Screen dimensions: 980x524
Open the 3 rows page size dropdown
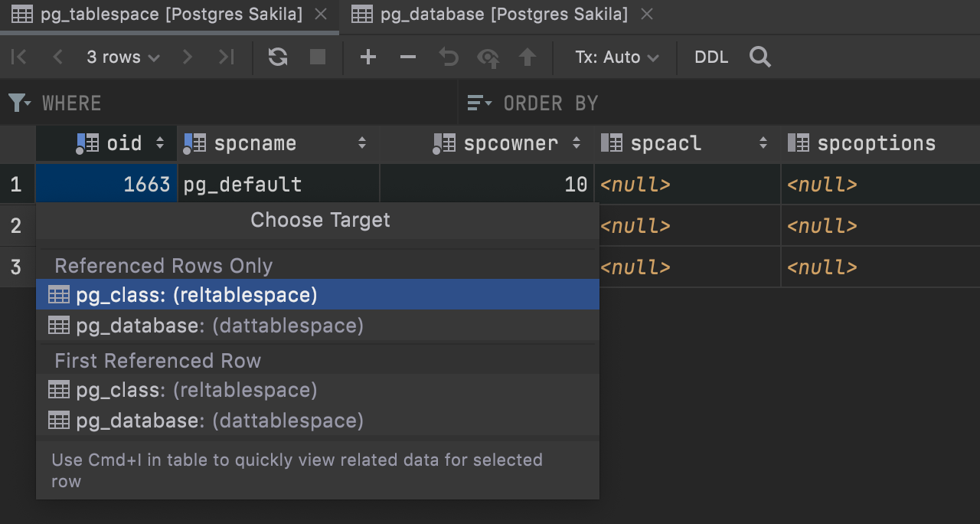tap(122, 57)
